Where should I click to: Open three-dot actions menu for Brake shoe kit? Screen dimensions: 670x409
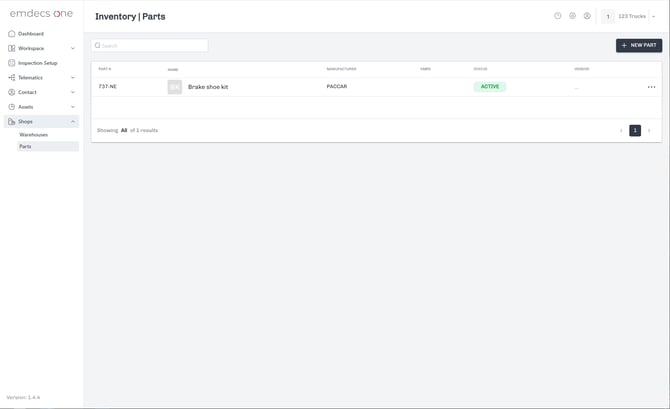[x=651, y=87]
